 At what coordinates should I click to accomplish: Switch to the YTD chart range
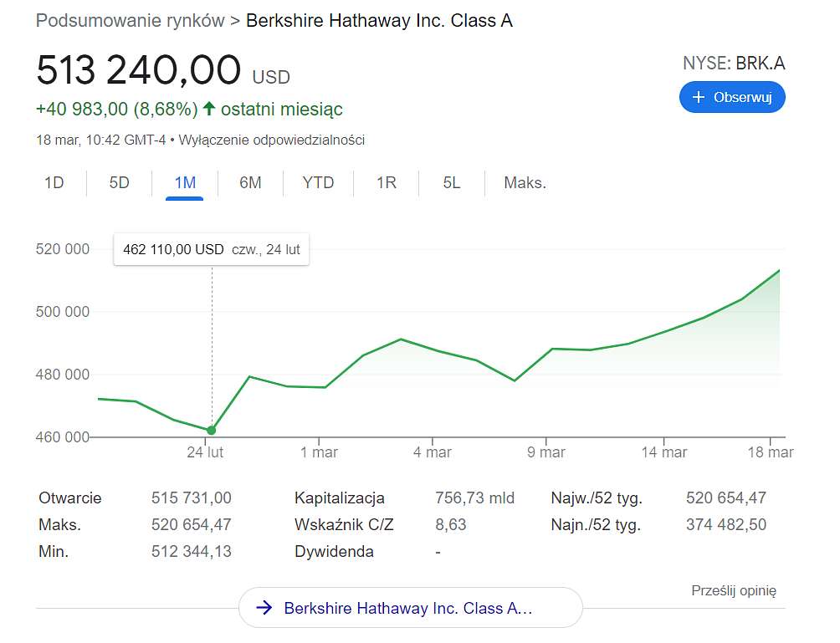point(318,183)
